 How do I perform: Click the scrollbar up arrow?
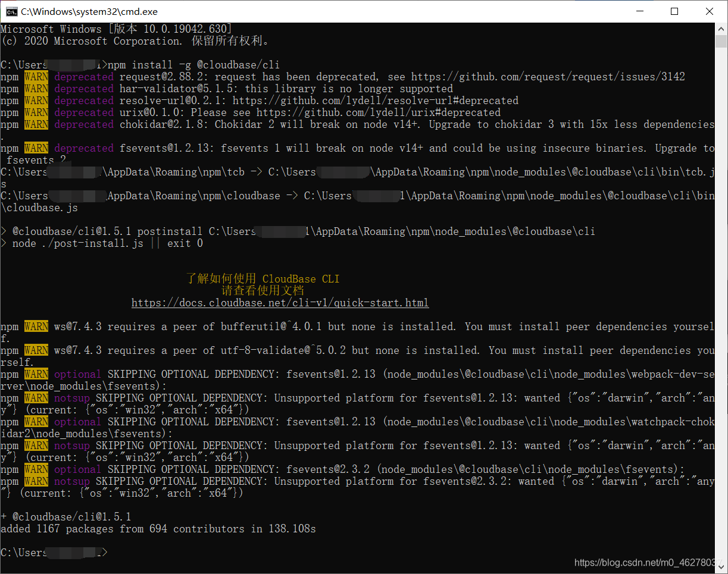click(x=721, y=29)
